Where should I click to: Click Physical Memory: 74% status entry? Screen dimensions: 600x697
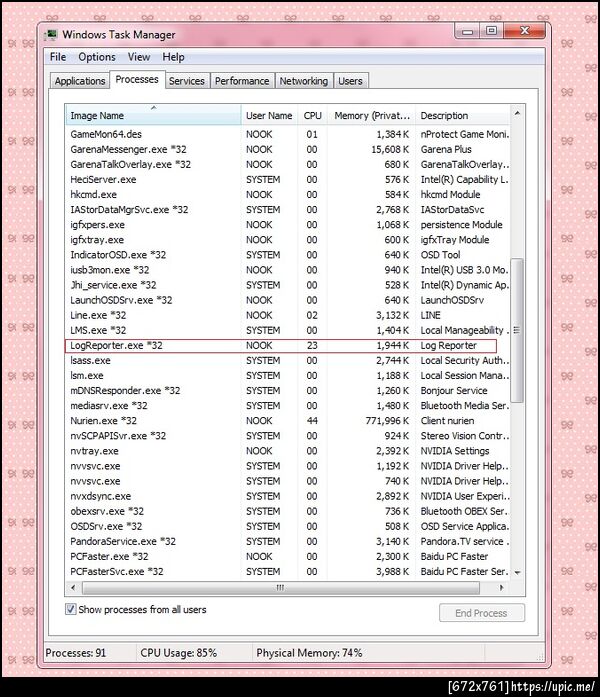coord(309,653)
